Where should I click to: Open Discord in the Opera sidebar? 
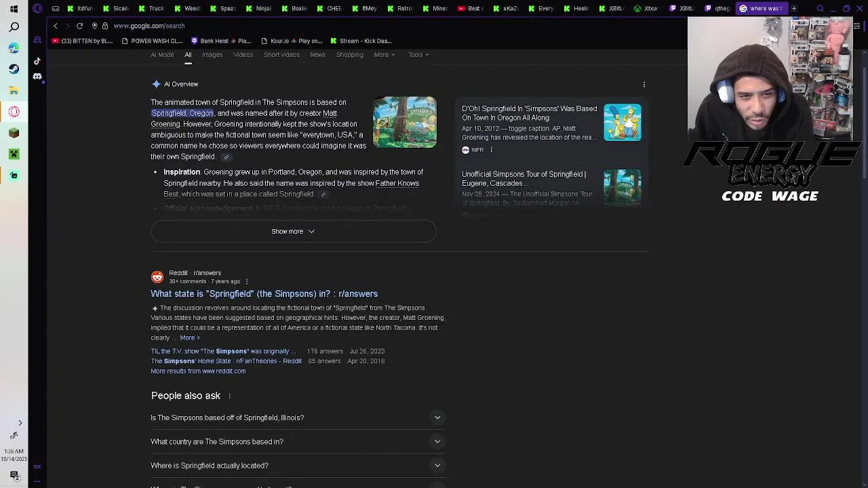pos(37,76)
